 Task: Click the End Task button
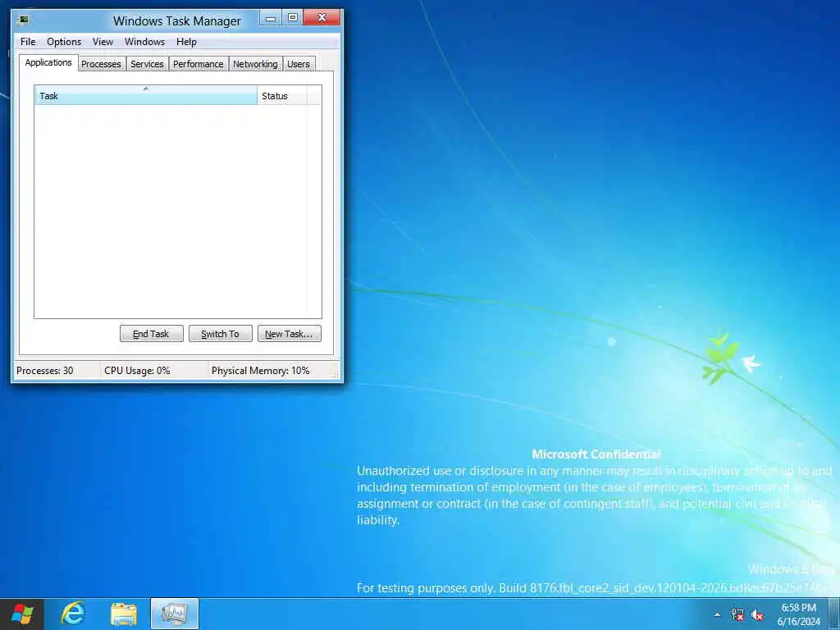coord(151,334)
